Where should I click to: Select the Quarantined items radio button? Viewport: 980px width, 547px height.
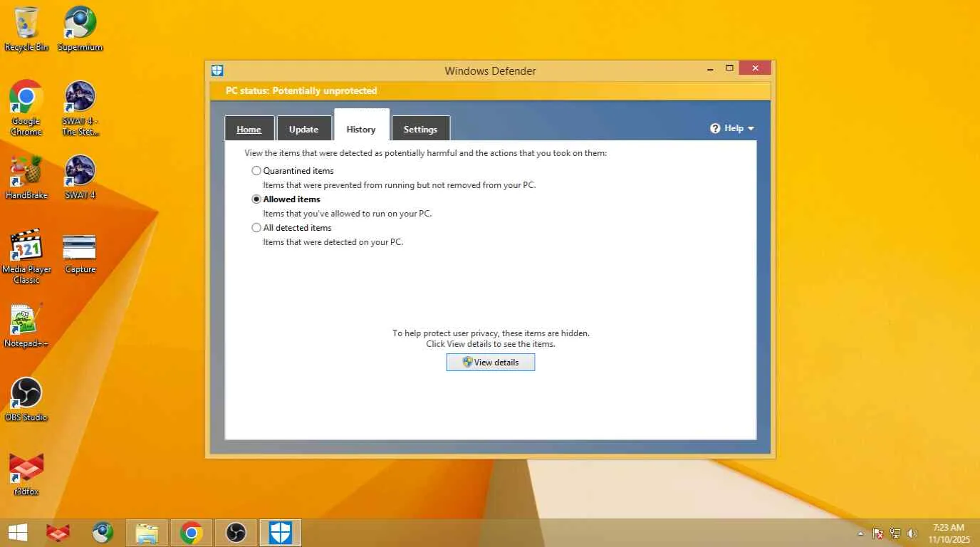coord(256,171)
